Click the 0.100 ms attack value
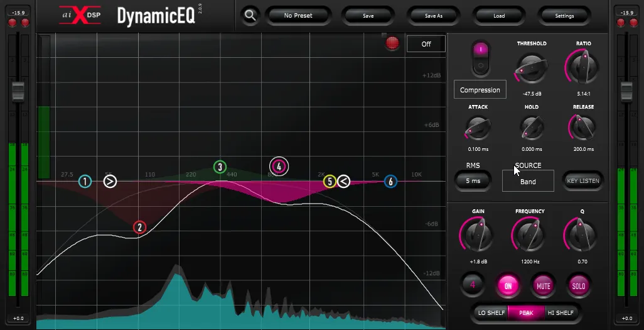 coord(478,150)
